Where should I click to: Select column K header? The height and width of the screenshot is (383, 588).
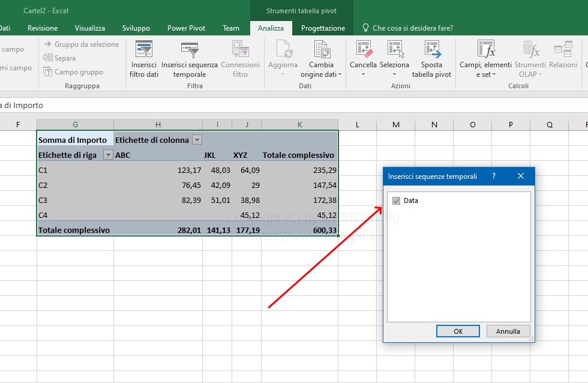pos(299,124)
